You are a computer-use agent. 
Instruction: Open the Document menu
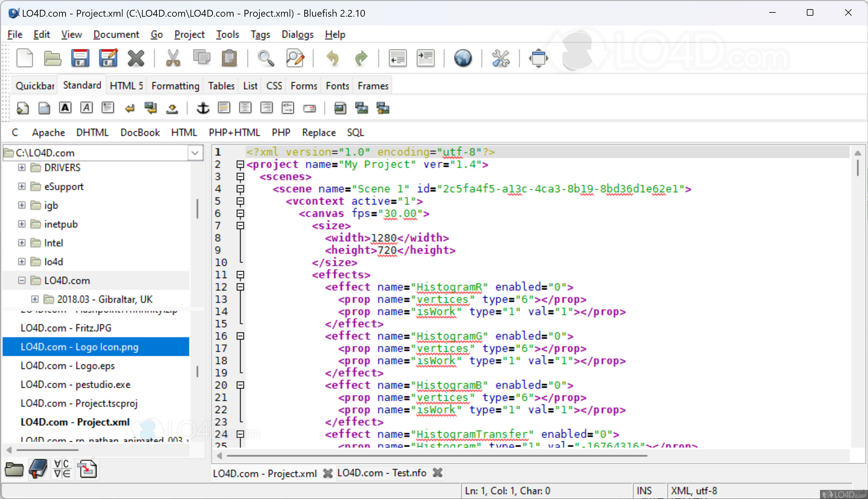point(116,35)
